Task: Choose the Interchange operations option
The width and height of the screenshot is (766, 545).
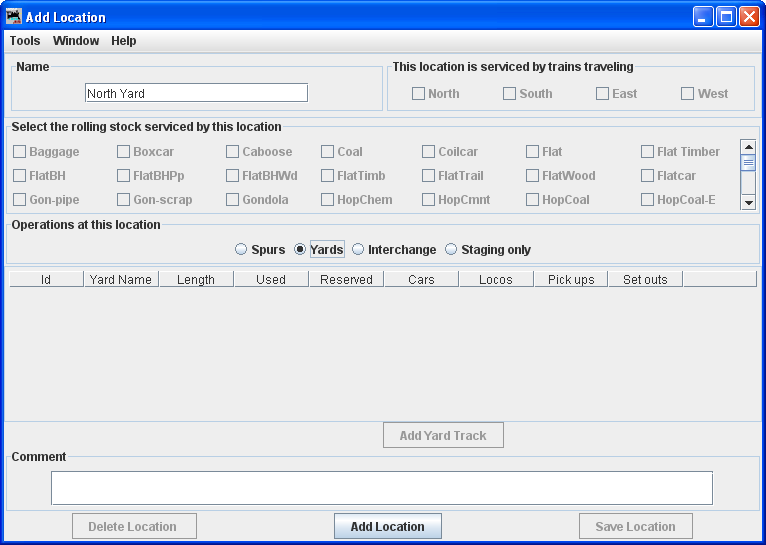Action: click(x=358, y=250)
